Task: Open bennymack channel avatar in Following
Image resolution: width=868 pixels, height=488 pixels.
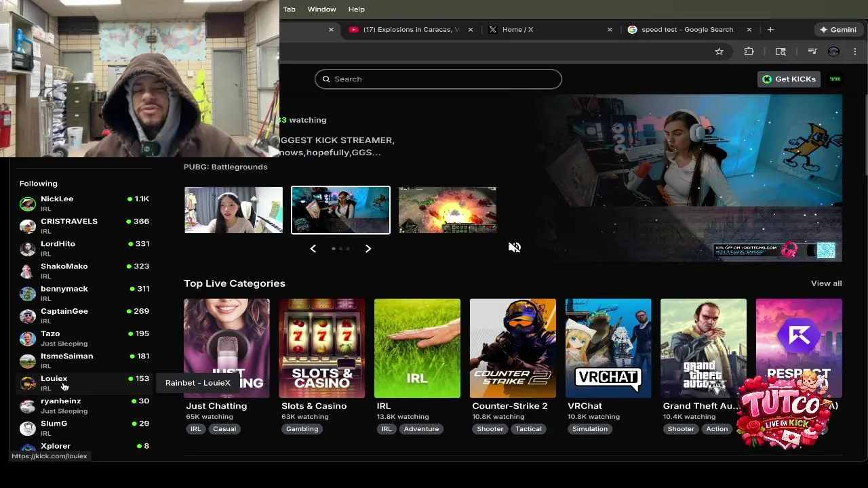Action: pyautogui.click(x=28, y=293)
